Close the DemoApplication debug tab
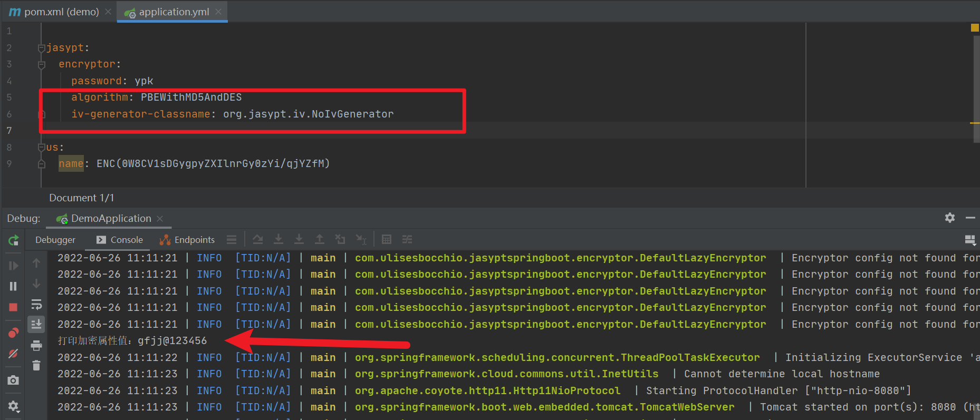Viewport: 980px width, 420px height. [x=160, y=219]
